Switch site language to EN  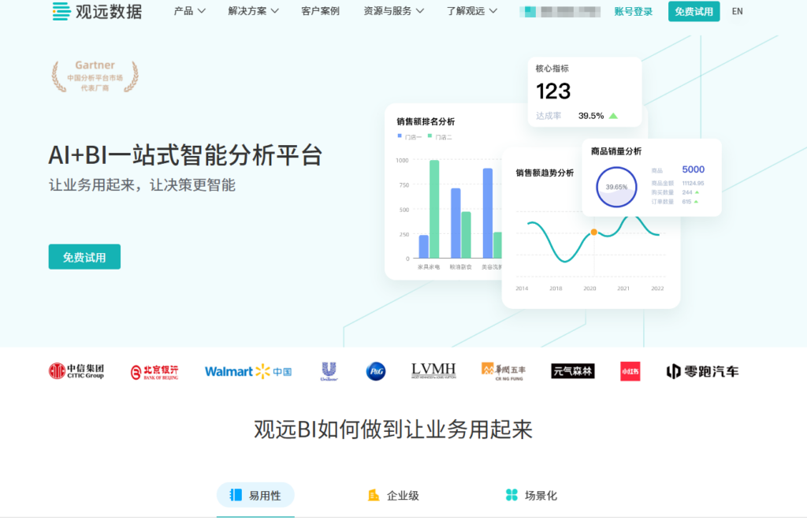(738, 11)
